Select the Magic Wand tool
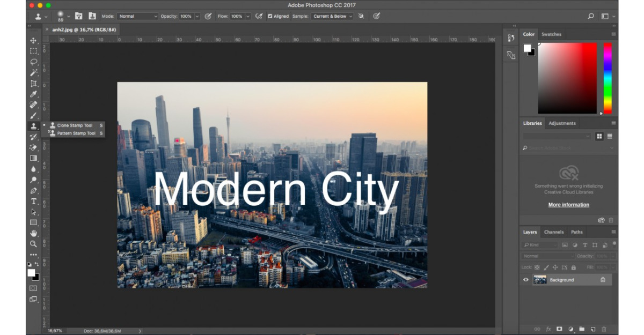The width and height of the screenshot is (644, 335). [x=33, y=73]
